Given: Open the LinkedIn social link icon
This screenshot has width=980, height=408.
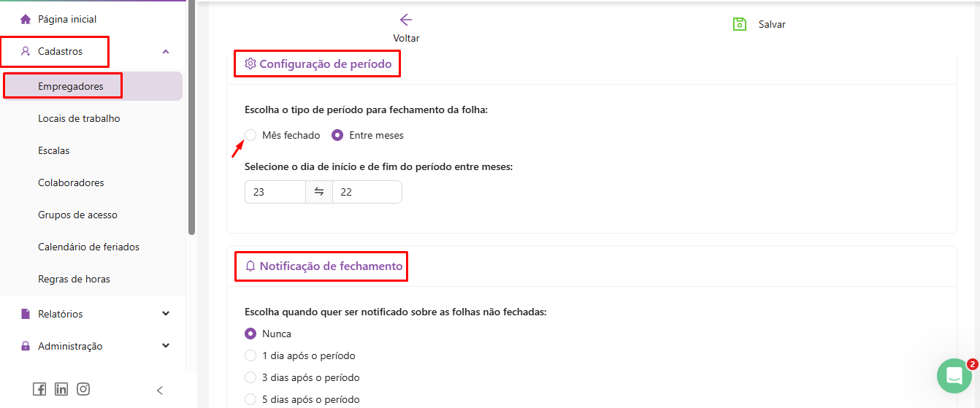Looking at the screenshot, I should 61,390.
